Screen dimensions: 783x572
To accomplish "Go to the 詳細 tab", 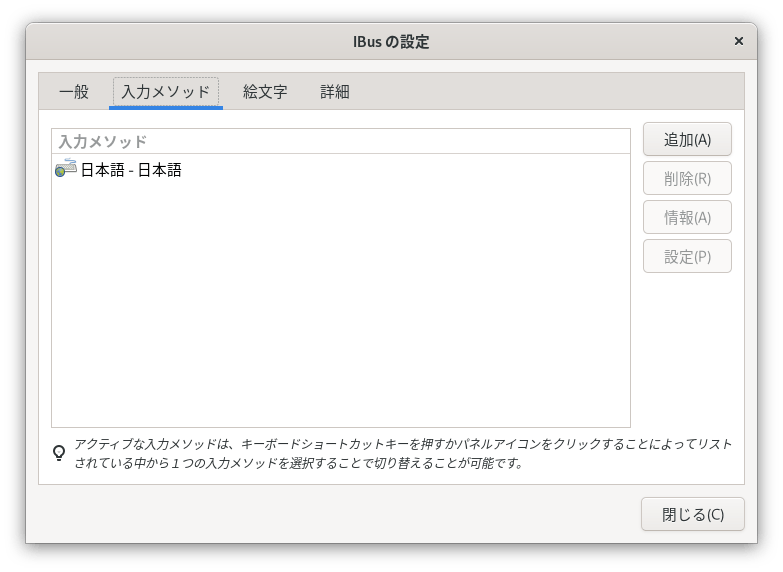I will pos(335,92).
